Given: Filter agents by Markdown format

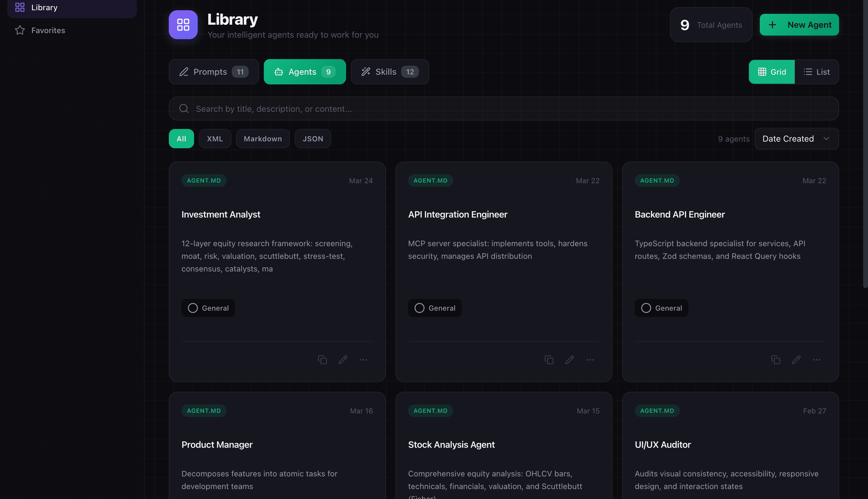Looking at the screenshot, I should click(x=263, y=139).
